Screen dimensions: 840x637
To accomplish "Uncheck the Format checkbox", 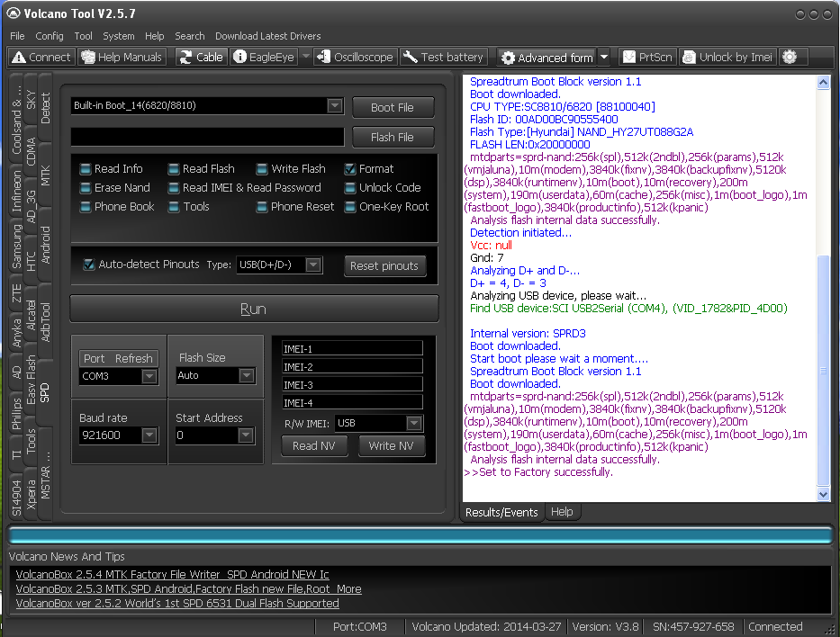I will point(350,169).
